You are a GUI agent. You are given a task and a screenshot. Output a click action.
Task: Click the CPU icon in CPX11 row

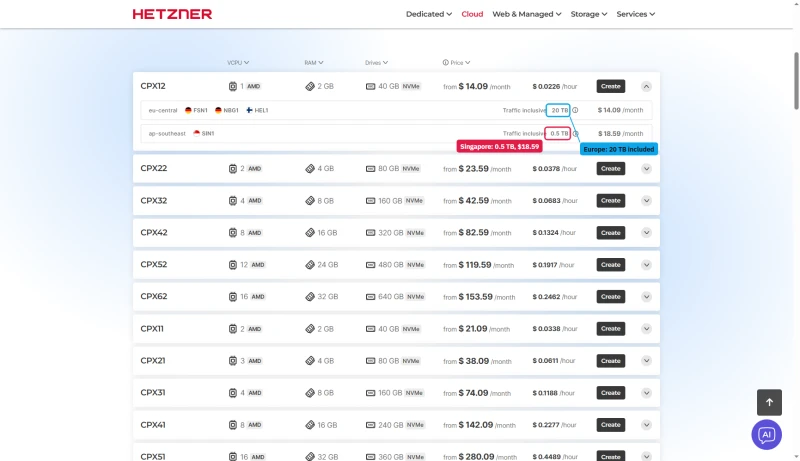point(233,329)
